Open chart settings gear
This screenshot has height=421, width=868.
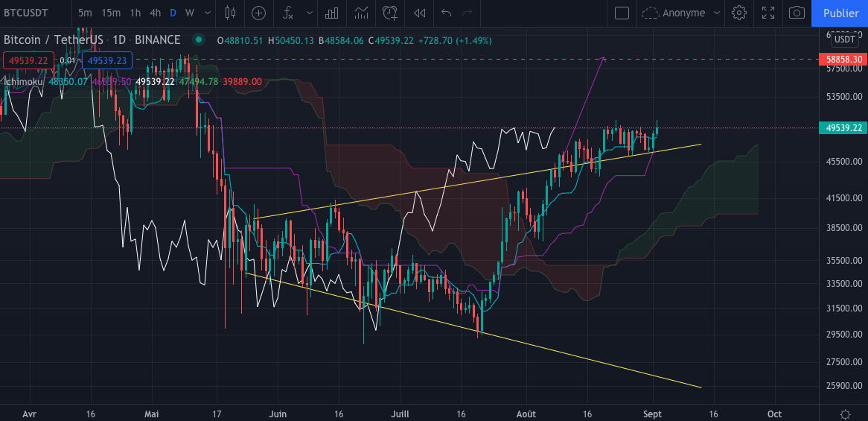pos(739,13)
